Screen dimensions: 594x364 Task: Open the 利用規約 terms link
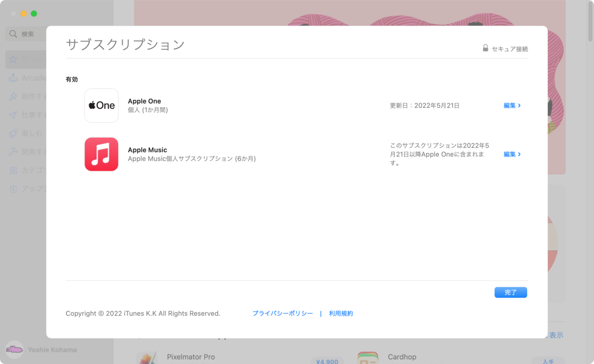341,314
